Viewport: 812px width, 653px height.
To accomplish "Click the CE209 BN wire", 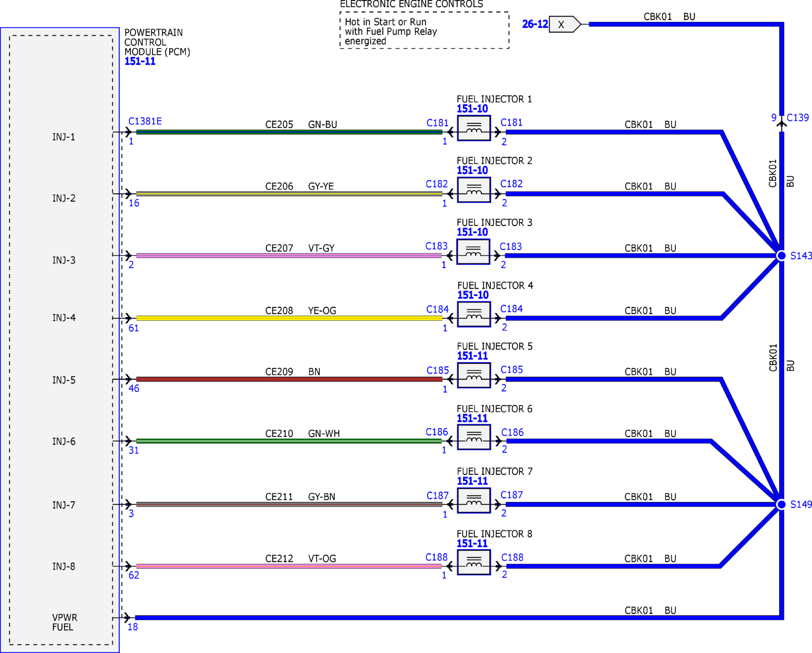I will 289,379.
